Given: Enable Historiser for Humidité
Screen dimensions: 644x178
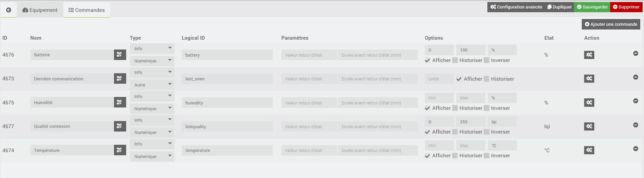Looking at the screenshot, I should (455, 108).
